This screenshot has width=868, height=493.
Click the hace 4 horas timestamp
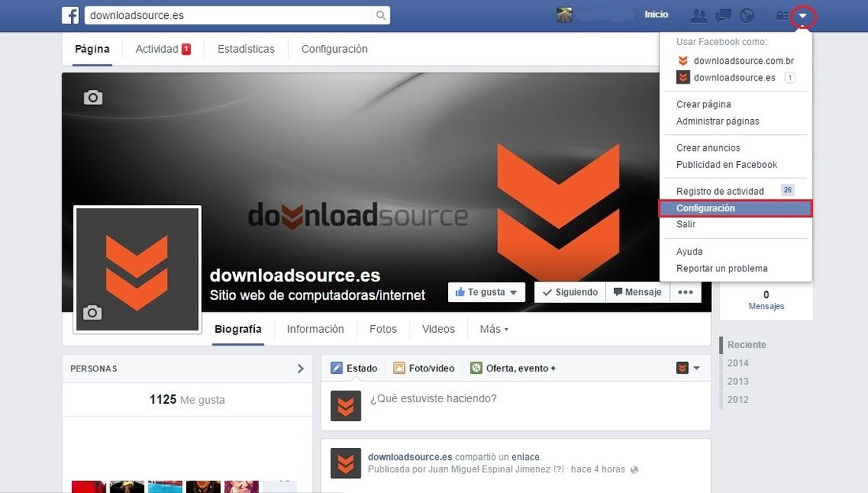pos(598,469)
